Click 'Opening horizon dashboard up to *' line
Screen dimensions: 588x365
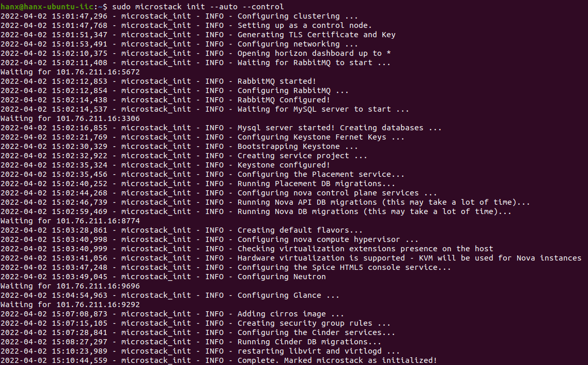(x=314, y=53)
